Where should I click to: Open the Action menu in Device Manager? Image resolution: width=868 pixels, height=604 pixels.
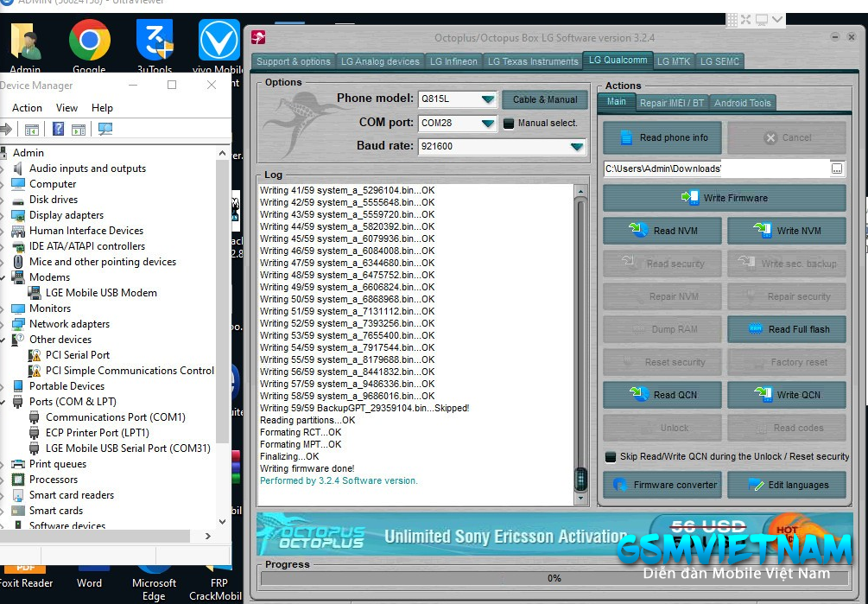27,108
